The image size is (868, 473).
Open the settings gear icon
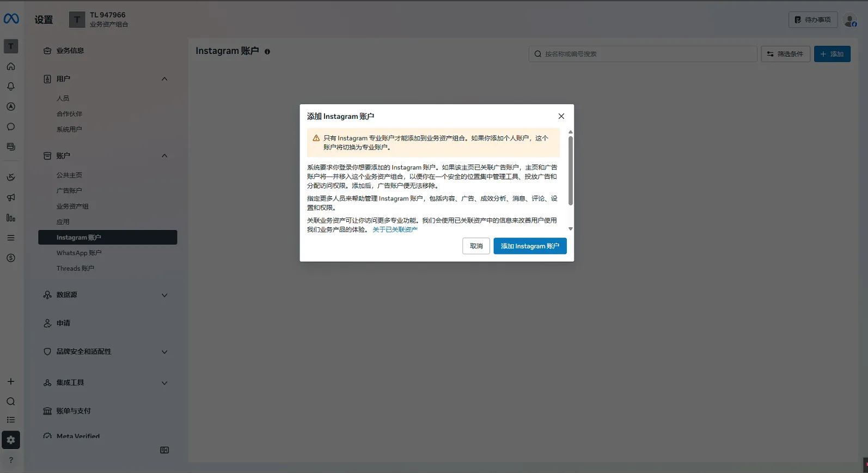[x=11, y=440]
